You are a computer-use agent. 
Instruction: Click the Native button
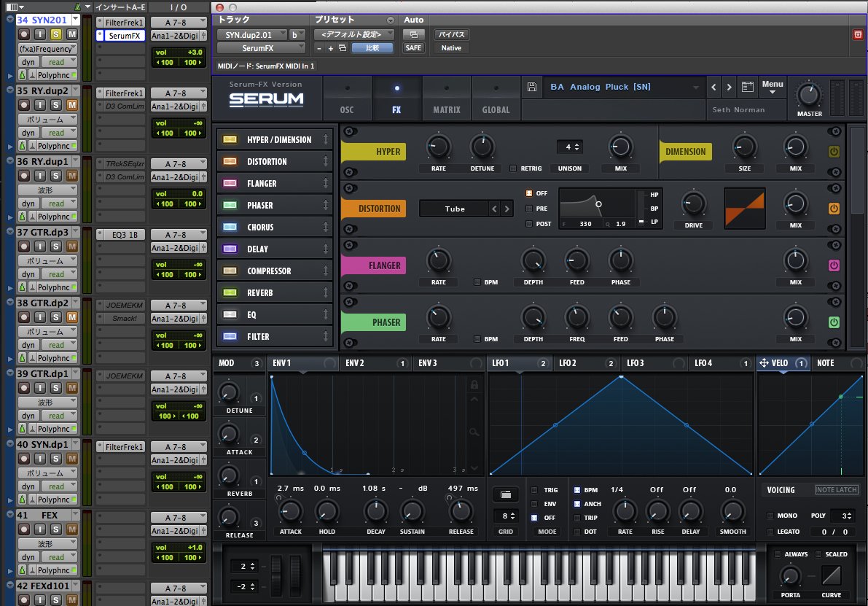(451, 48)
